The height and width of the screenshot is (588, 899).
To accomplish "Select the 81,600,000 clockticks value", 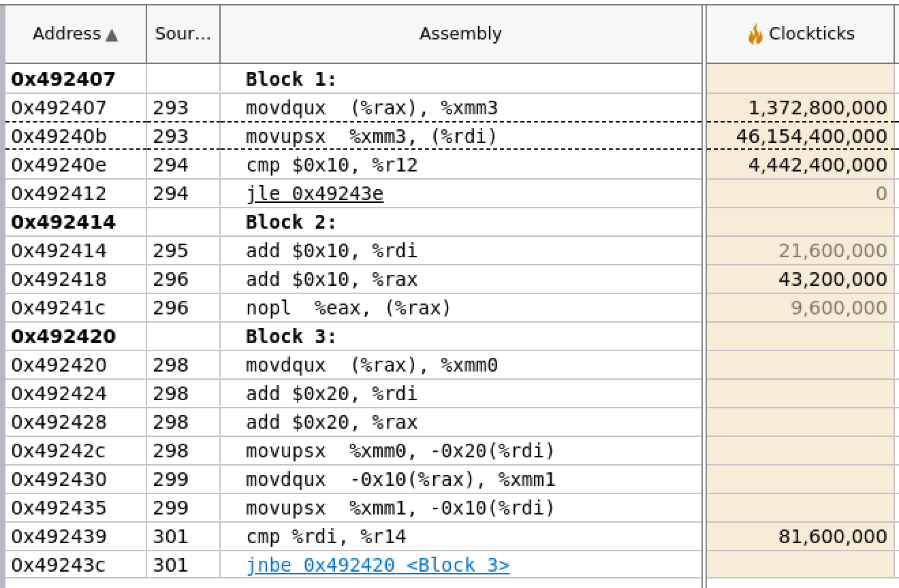I will point(832,537).
